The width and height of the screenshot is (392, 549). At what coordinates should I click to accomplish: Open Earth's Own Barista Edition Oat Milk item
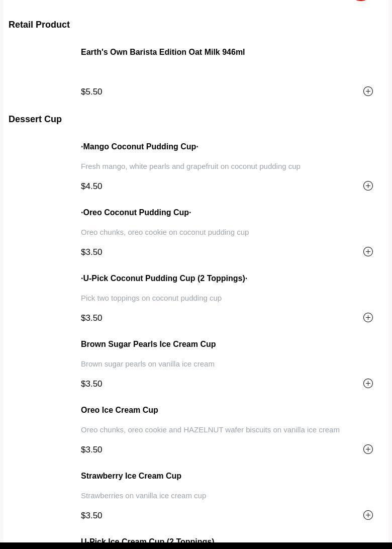tap(162, 52)
